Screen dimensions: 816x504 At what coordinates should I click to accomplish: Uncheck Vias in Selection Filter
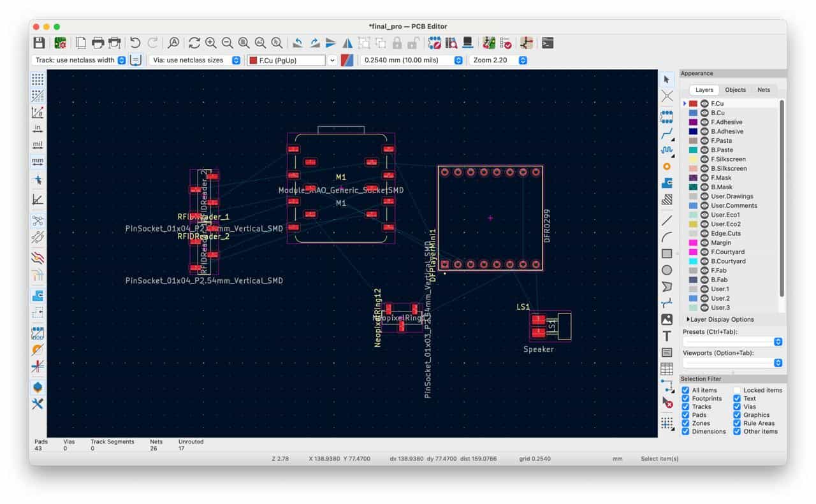(737, 407)
